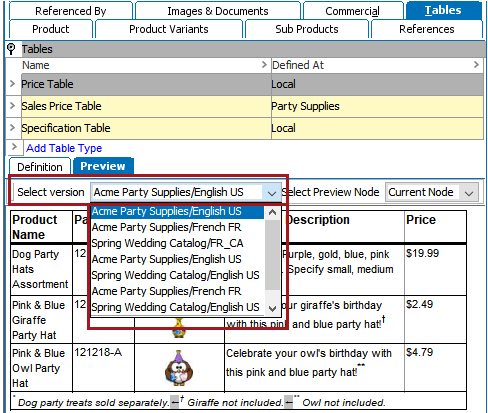488x413 pixels.
Task: Click the owl party hat thumbnail image
Action: pos(179,368)
